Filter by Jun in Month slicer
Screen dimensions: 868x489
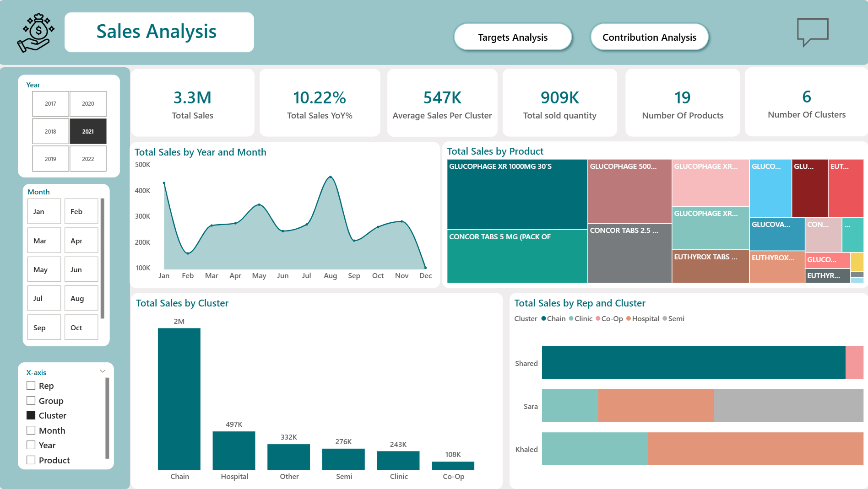click(81, 269)
